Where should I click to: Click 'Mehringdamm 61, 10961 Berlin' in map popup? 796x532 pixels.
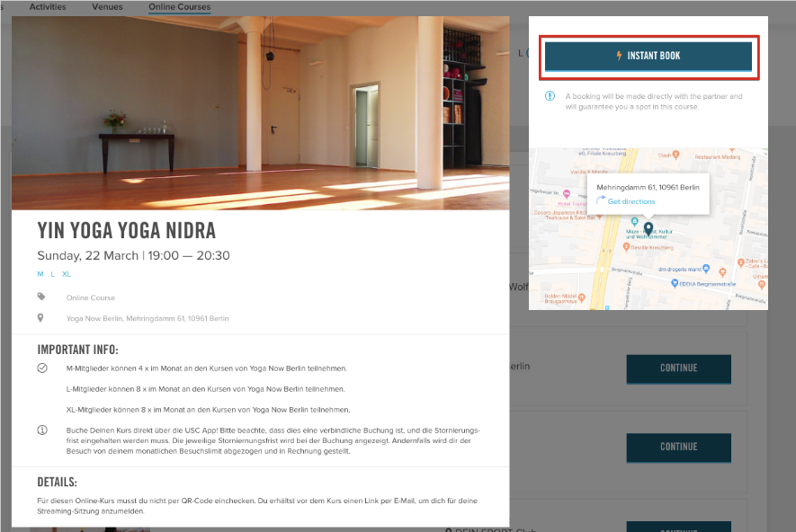(648, 187)
